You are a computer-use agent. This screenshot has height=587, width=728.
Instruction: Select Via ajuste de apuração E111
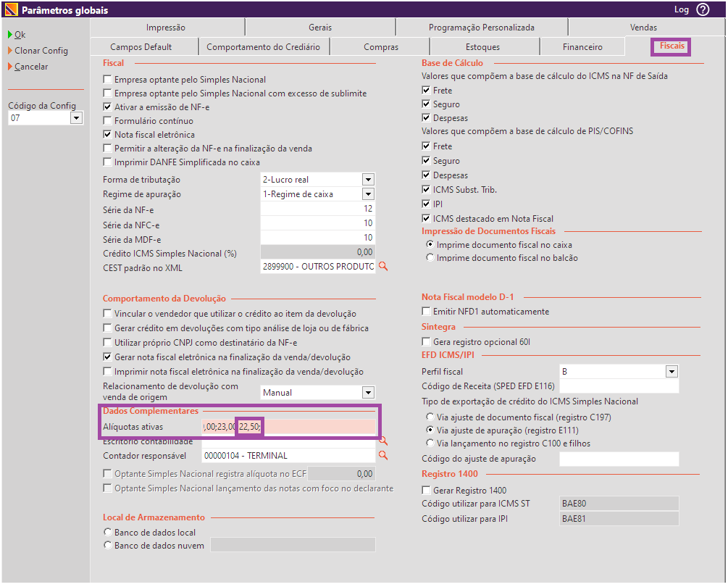430,430
